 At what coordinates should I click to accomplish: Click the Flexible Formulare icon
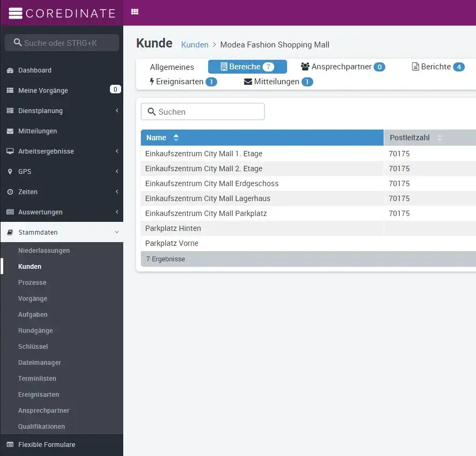(10, 445)
